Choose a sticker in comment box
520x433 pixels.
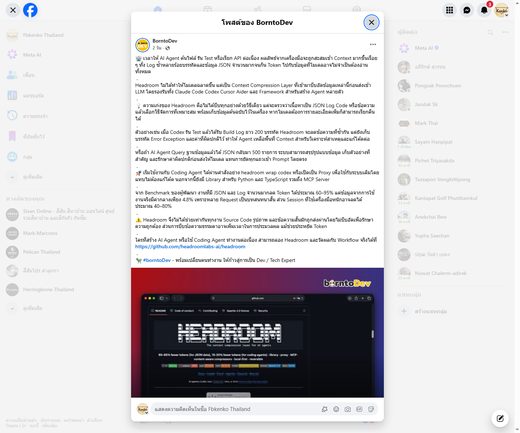coord(371,409)
